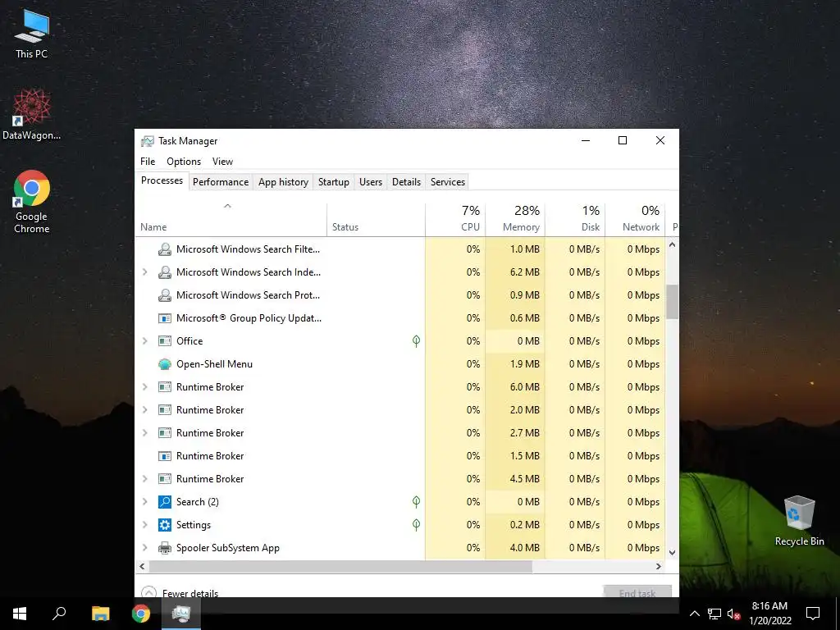Image resolution: width=840 pixels, height=630 pixels.
Task: Select the Microsoft Windows Search Indexer icon
Action: pos(164,272)
